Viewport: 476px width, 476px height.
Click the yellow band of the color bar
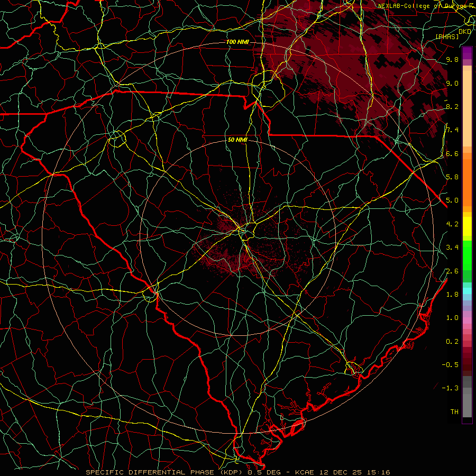coord(467,226)
